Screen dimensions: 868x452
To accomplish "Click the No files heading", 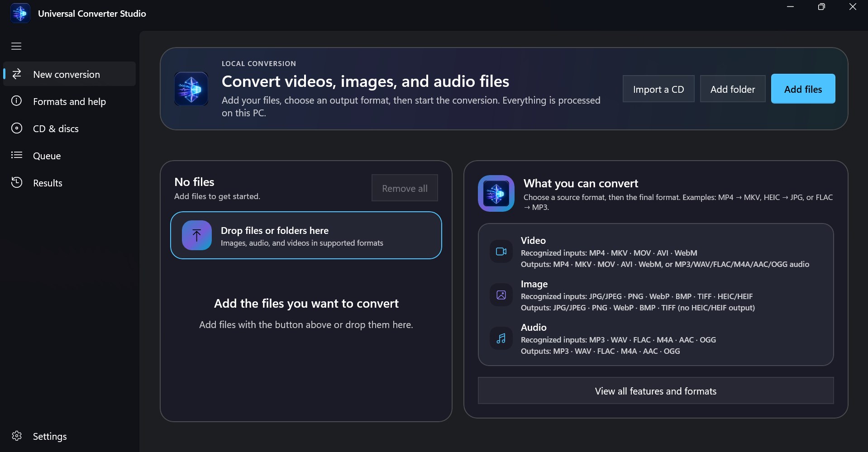I will pyautogui.click(x=194, y=181).
